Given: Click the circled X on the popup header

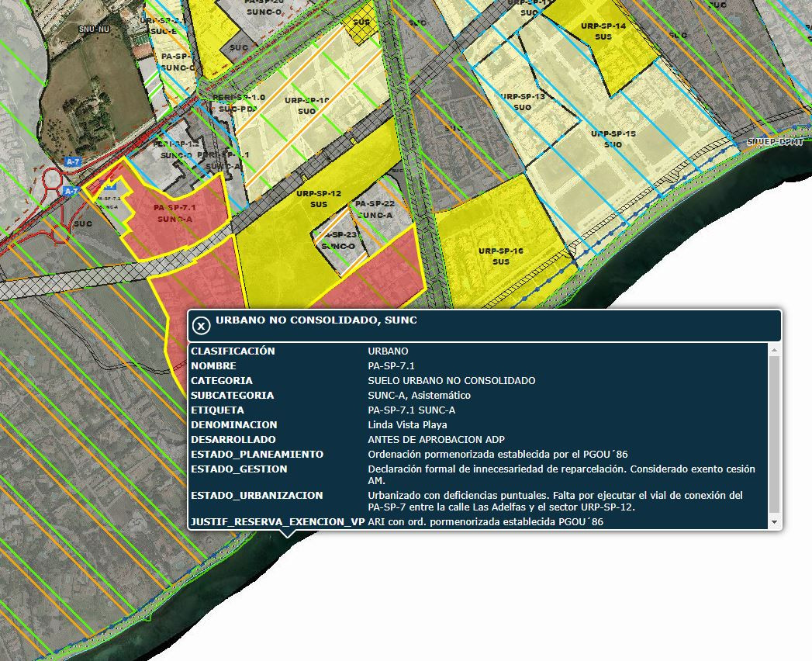Looking at the screenshot, I should tap(203, 325).
